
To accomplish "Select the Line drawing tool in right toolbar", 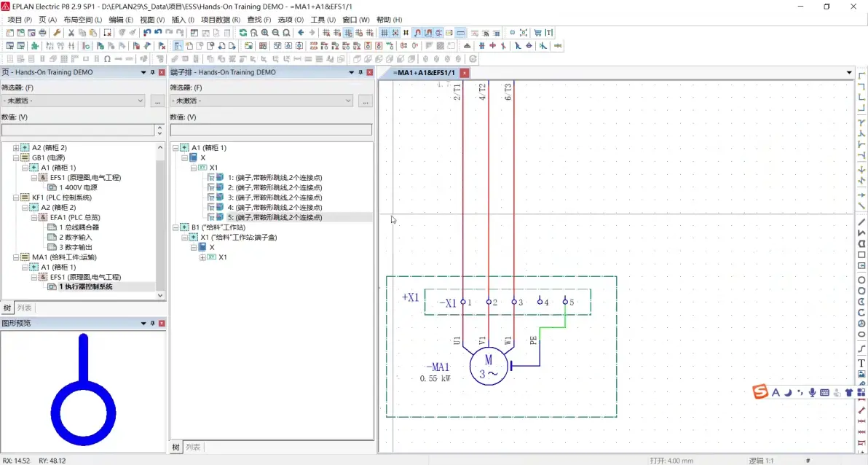I will pyautogui.click(x=861, y=222).
